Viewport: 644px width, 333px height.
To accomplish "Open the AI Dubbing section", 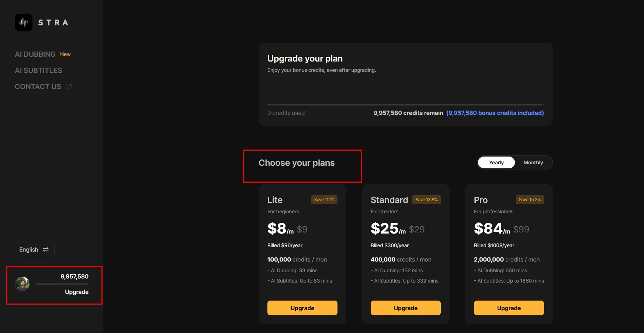I will [35, 54].
